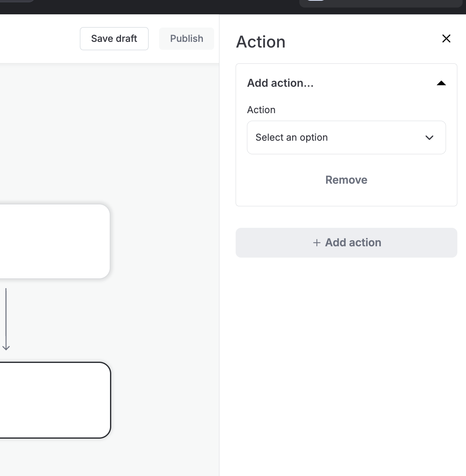The image size is (466, 476).
Task: Publish the workflow
Action: tap(186, 38)
